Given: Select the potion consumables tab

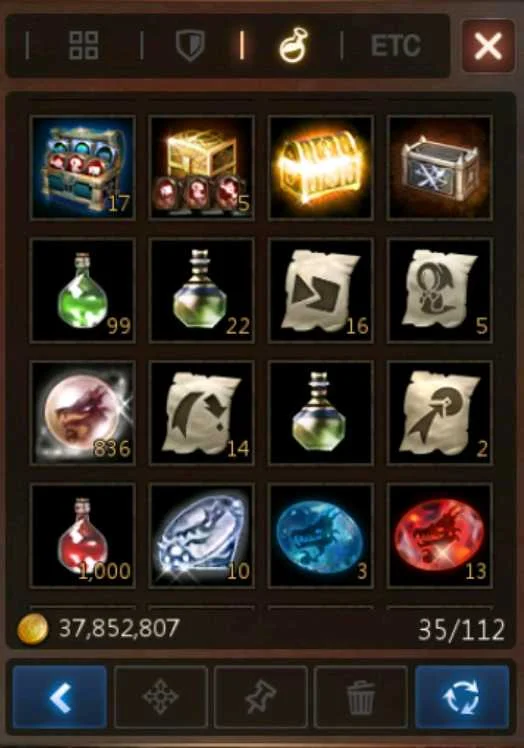Looking at the screenshot, I should [293, 45].
